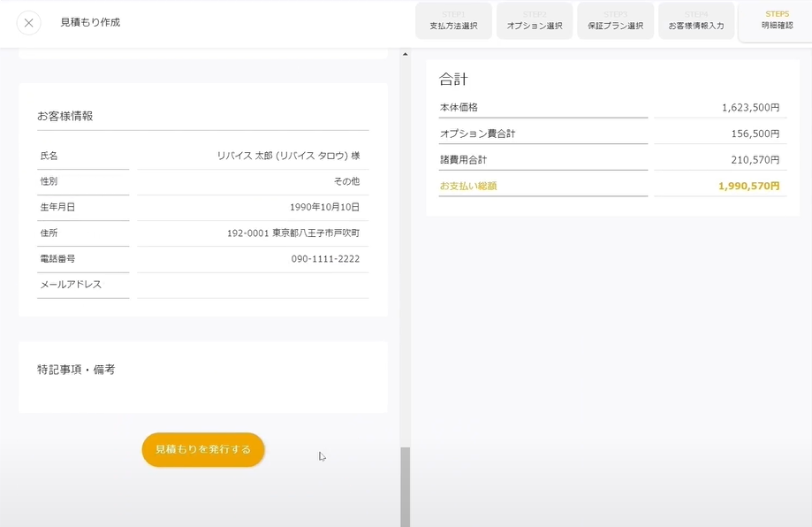Click the 特記事項・備考 section
This screenshot has height=527, width=812.
(76, 370)
